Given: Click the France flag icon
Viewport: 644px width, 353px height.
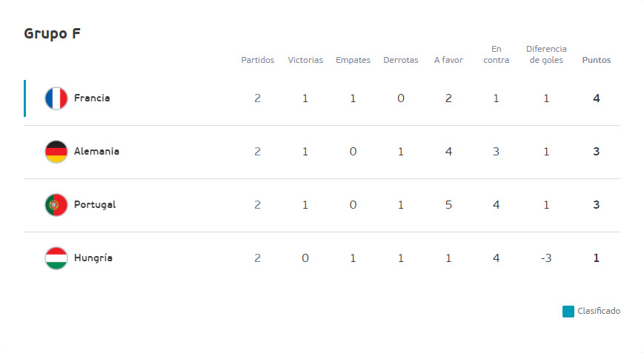Looking at the screenshot, I should [x=56, y=98].
